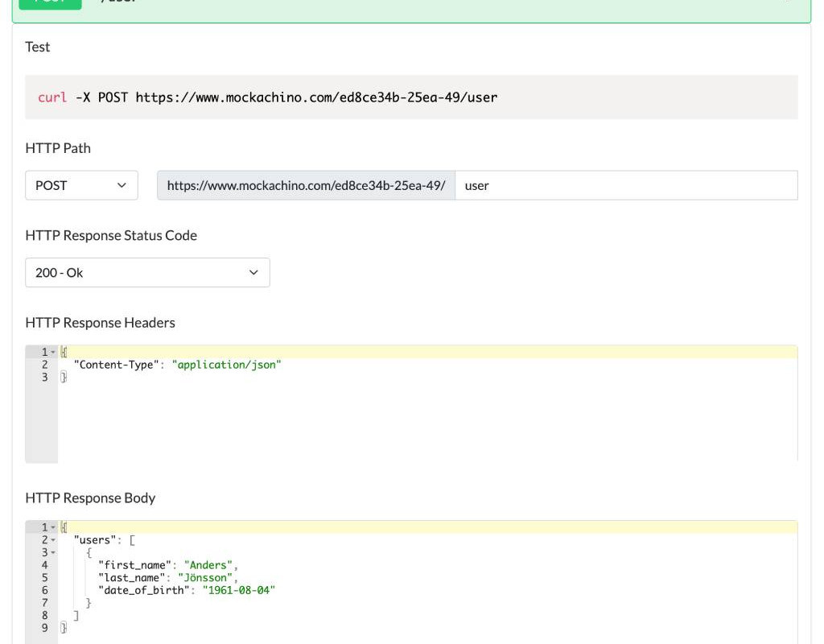824x644 pixels.
Task: Click the "1961-08-04" date of birth value
Action: (x=238, y=590)
